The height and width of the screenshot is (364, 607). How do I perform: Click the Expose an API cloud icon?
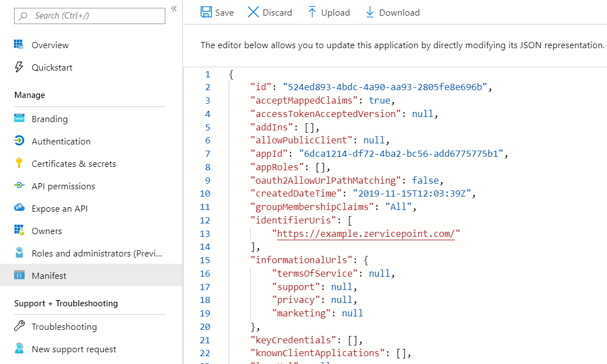19,208
